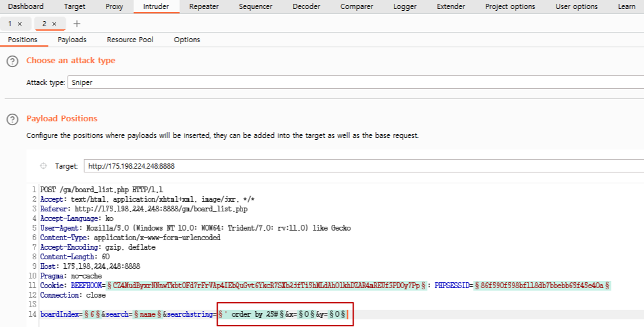
Task: Open the Learn tab
Action: 627,6
